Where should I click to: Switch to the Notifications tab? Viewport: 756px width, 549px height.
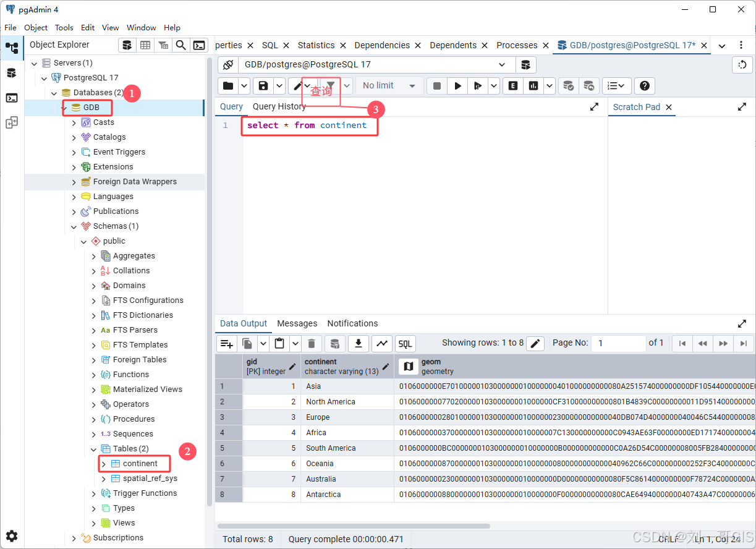(352, 323)
